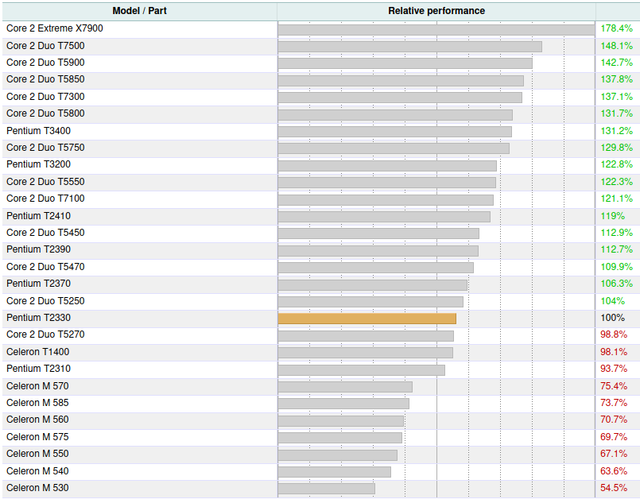Select the Pentium T2310 model name
The width and height of the screenshot is (640, 502).
click(38, 368)
